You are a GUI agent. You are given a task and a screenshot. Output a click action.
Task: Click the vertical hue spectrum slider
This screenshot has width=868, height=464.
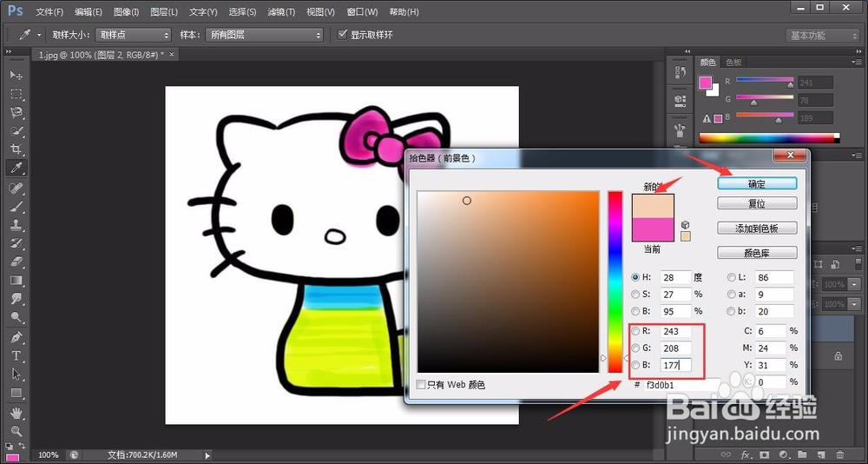pos(615,282)
